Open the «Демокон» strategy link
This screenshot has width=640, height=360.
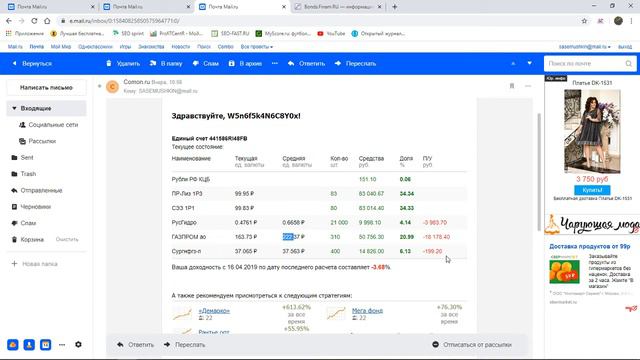(x=214, y=311)
